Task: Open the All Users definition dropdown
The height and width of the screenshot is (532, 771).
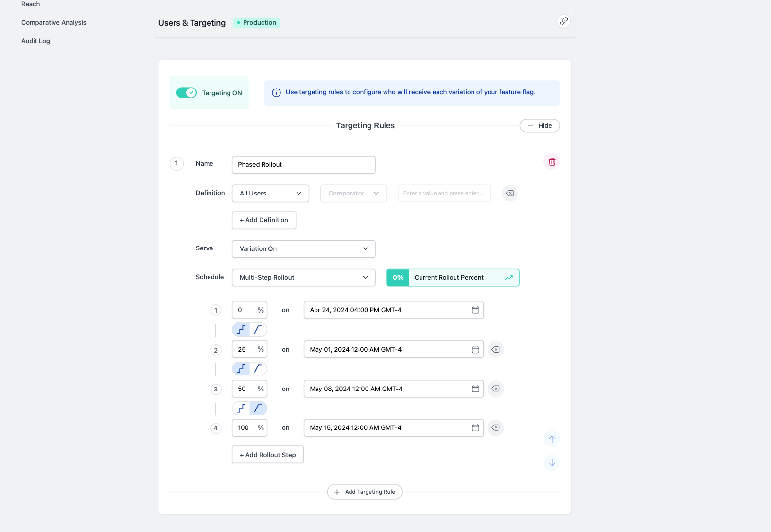Action: (x=270, y=194)
